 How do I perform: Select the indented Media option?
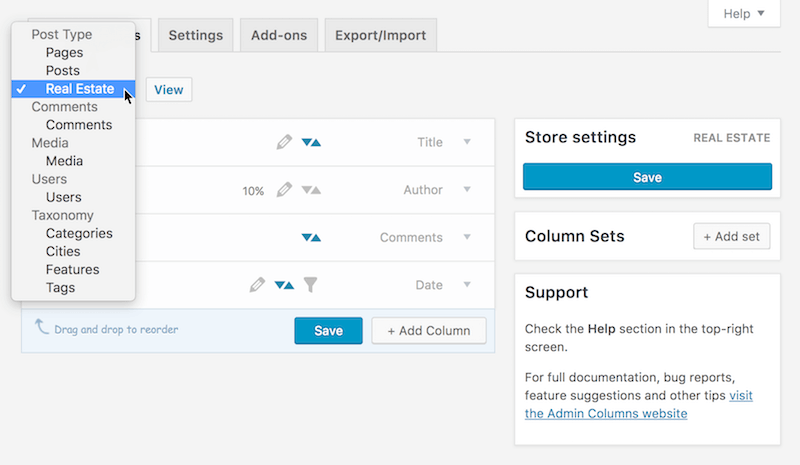click(x=73, y=161)
